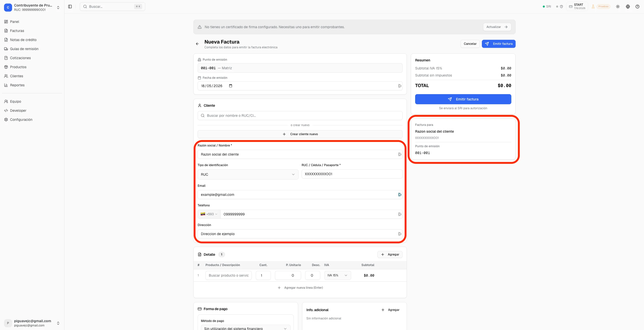
Task: Click the autofill icon in Email field
Action: (400, 195)
